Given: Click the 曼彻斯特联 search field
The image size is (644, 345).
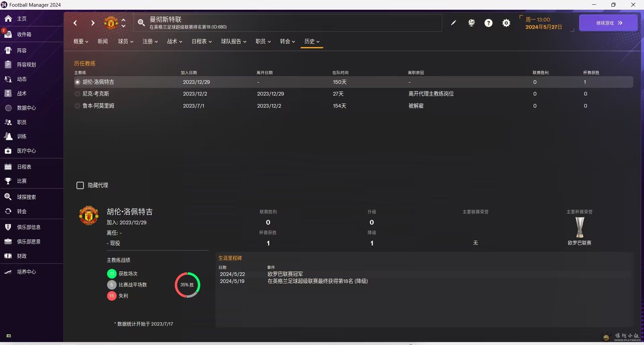Looking at the screenshot, I should tap(288, 23).
